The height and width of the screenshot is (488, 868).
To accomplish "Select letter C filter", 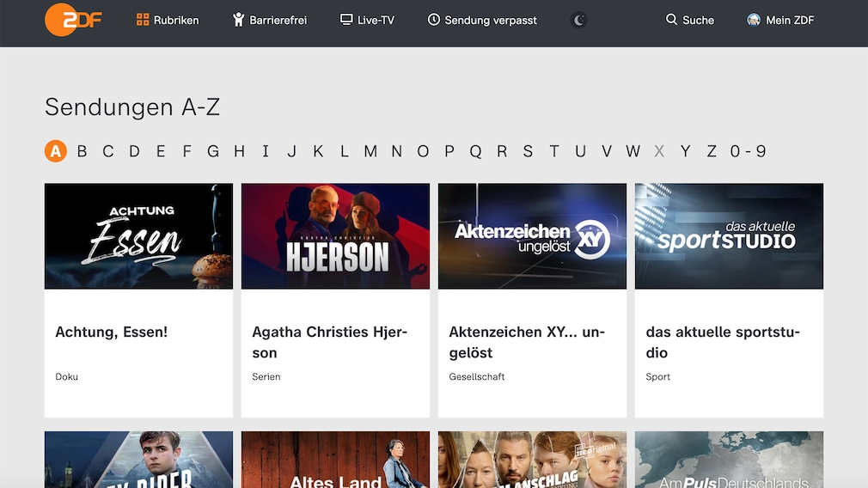I will [108, 151].
